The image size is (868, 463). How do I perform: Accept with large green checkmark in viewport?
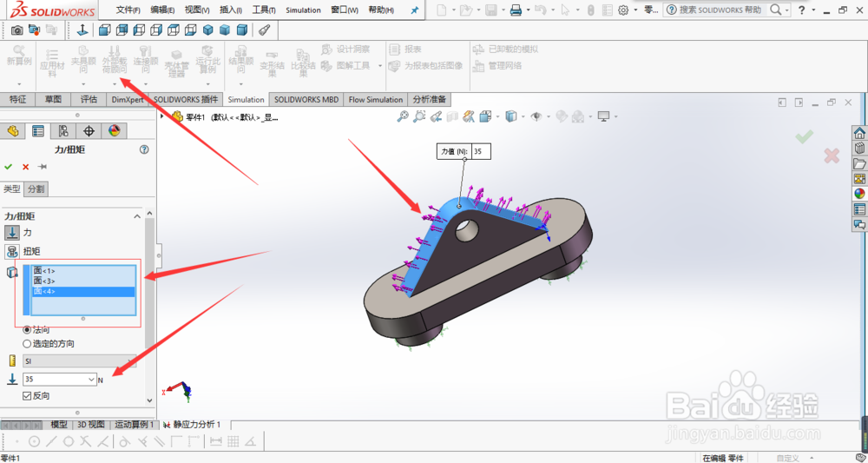point(805,136)
